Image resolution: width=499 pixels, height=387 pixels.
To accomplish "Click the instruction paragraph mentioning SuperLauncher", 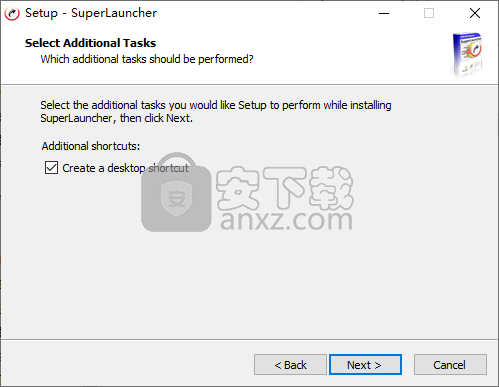I will click(x=216, y=112).
